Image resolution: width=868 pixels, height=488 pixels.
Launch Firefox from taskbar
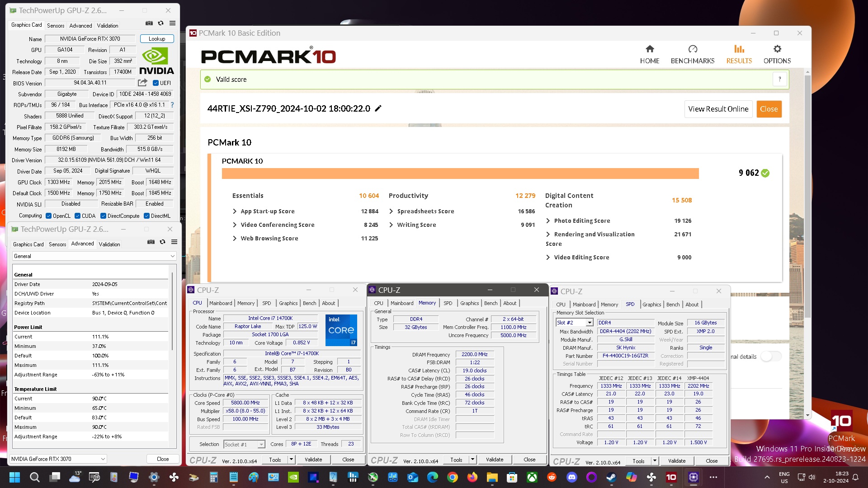pyautogui.click(x=472, y=477)
